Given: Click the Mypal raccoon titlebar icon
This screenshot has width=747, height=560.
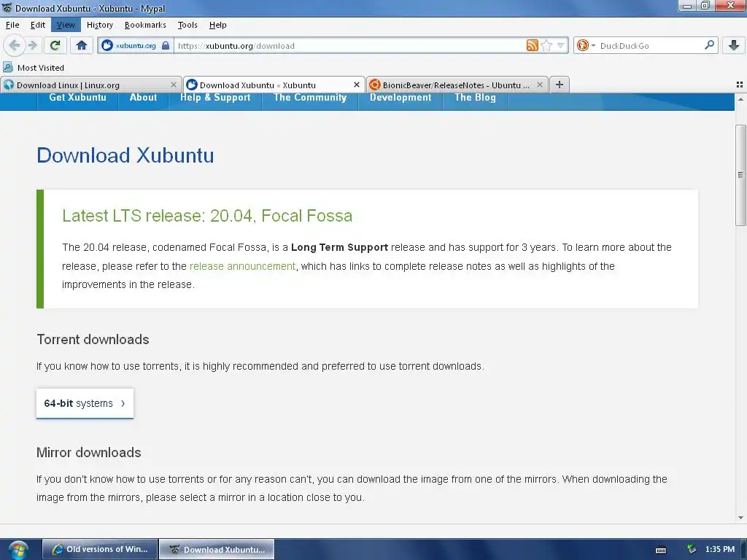Looking at the screenshot, I should [7, 7].
